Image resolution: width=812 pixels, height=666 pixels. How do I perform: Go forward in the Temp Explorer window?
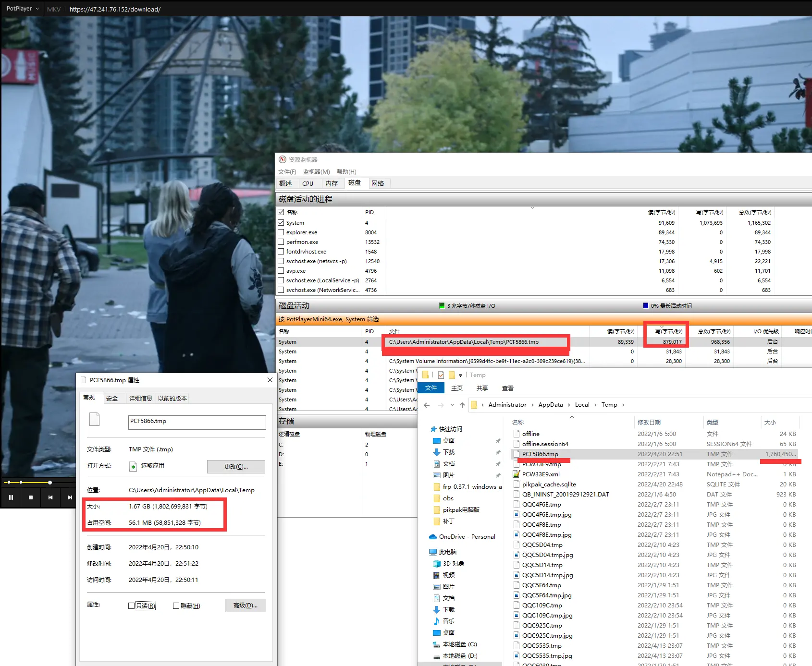click(441, 405)
